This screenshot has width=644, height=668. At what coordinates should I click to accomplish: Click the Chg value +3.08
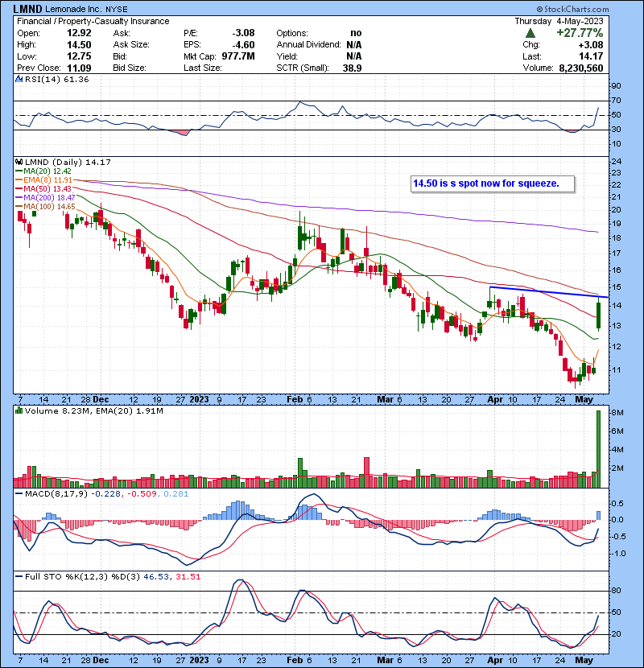click(x=591, y=45)
